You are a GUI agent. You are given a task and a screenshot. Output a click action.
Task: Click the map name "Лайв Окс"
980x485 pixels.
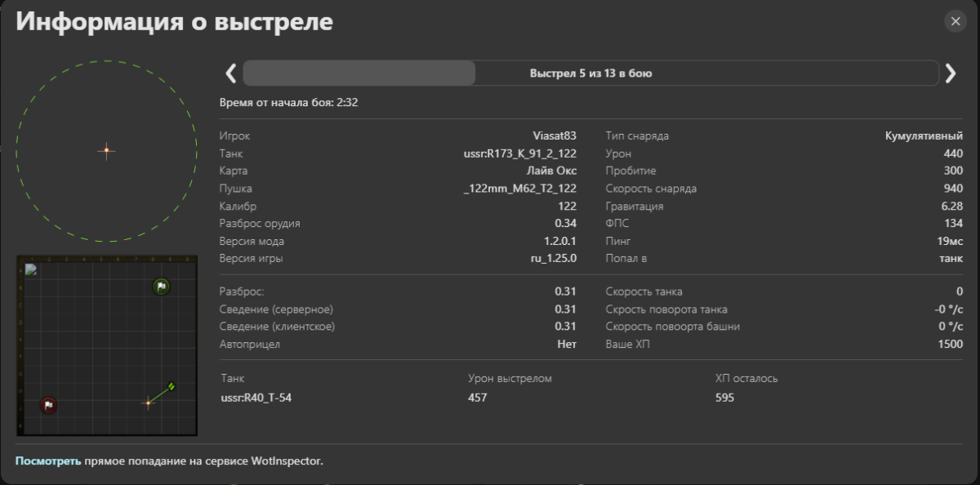point(552,171)
